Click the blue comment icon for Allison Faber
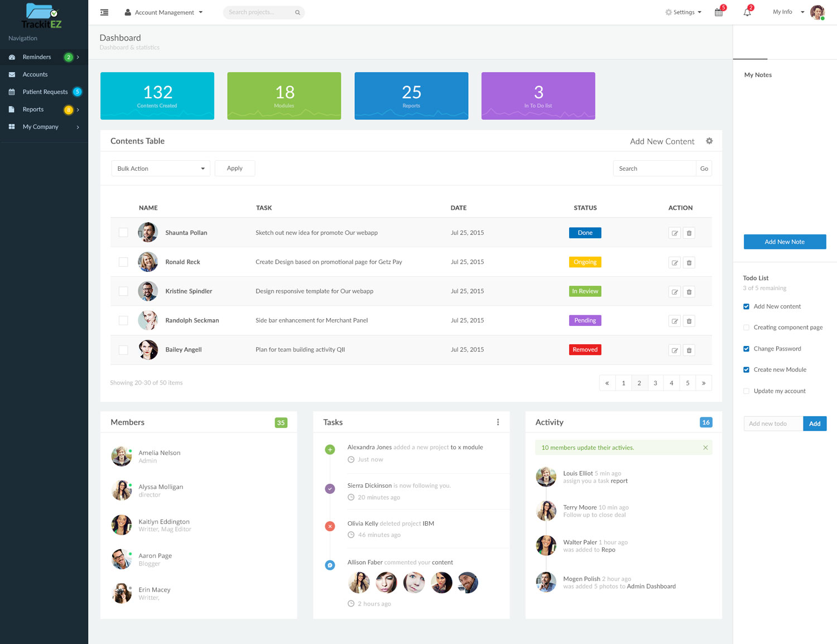837x644 pixels. pos(330,565)
